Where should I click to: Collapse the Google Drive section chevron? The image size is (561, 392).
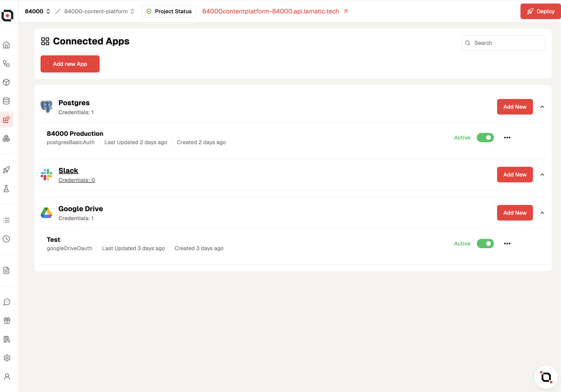(x=542, y=213)
